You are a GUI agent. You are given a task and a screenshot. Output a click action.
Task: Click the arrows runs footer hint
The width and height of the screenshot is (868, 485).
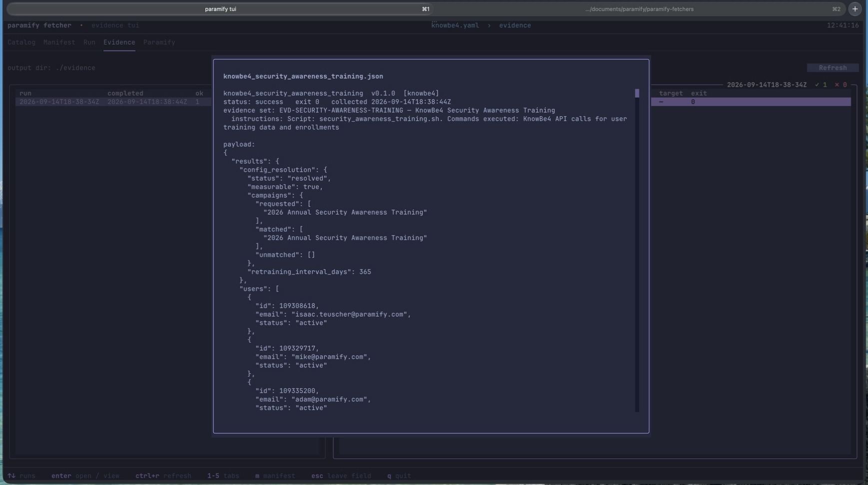click(x=21, y=476)
